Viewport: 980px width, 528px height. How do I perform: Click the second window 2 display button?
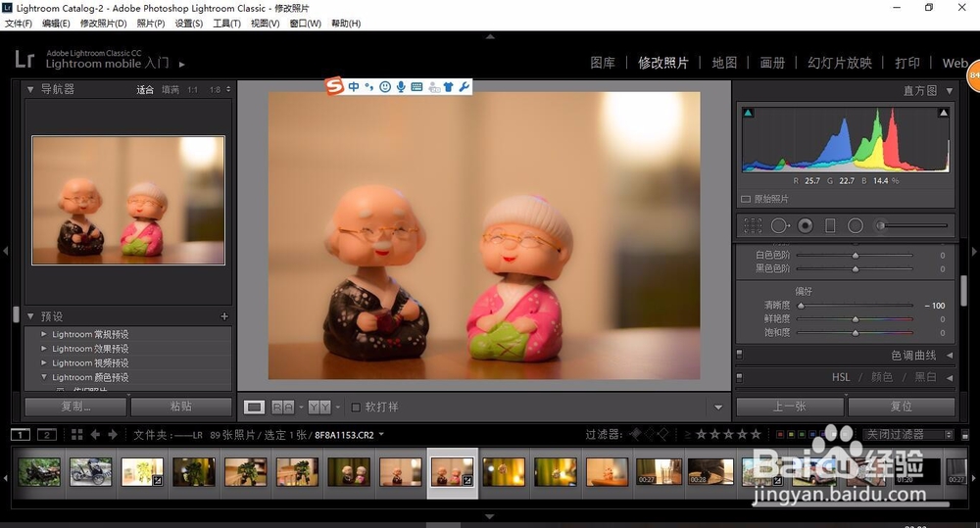click(x=47, y=434)
